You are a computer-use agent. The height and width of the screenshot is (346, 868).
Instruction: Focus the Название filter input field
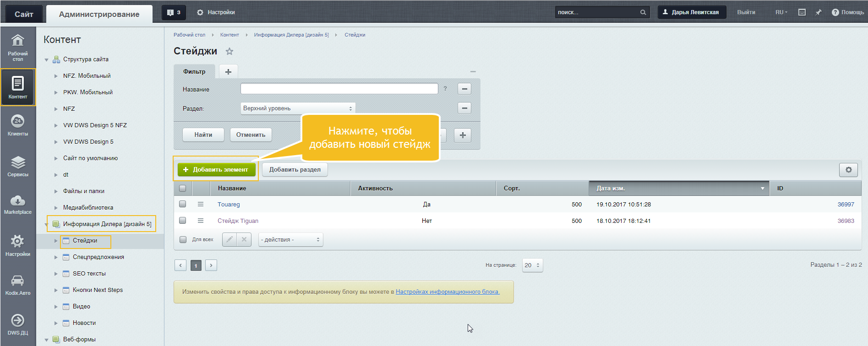tap(339, 89)
